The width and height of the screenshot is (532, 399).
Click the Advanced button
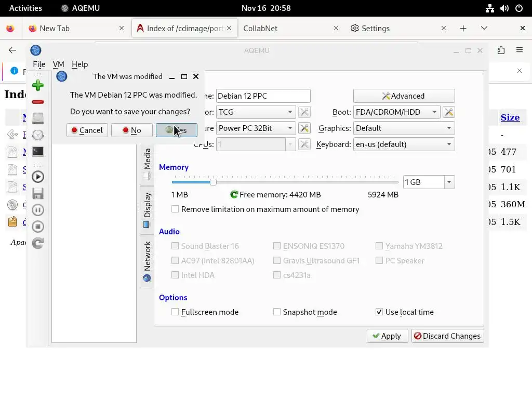[x=404, y=96]
